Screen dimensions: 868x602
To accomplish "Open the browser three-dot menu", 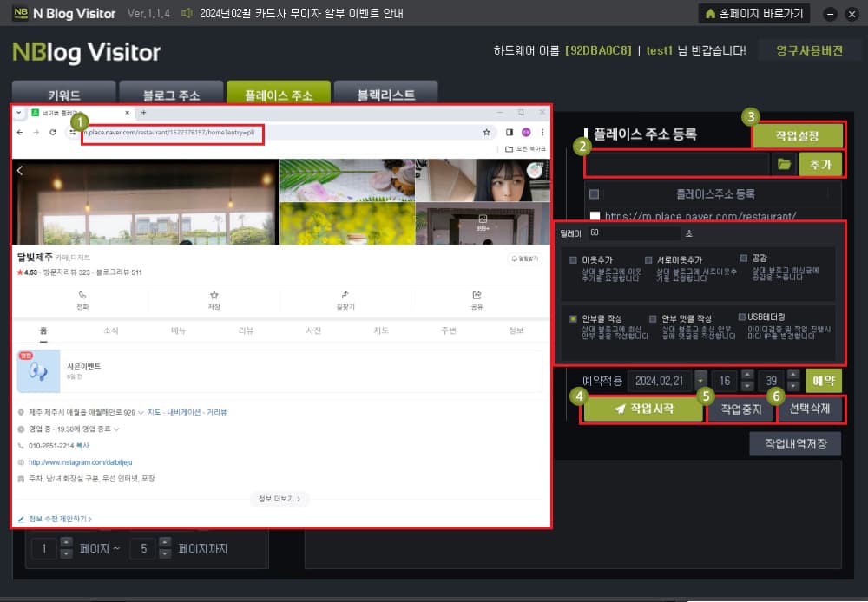I will (542, 132).
